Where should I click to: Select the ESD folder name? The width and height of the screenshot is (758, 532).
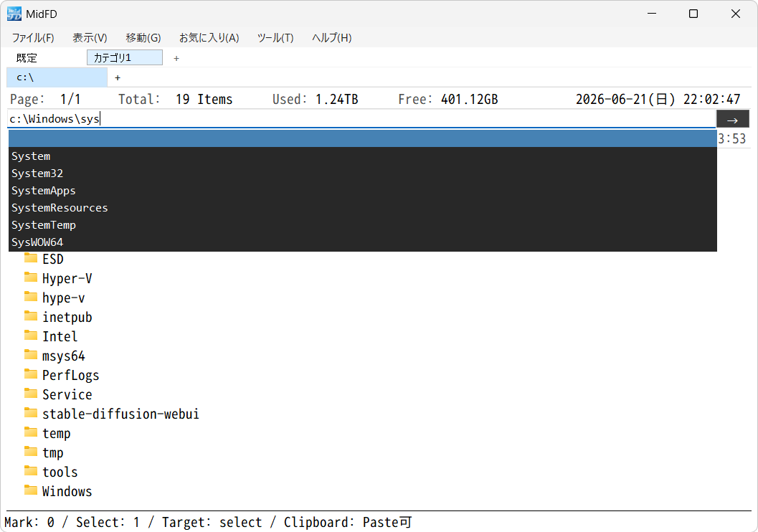(x=53, y=259)
